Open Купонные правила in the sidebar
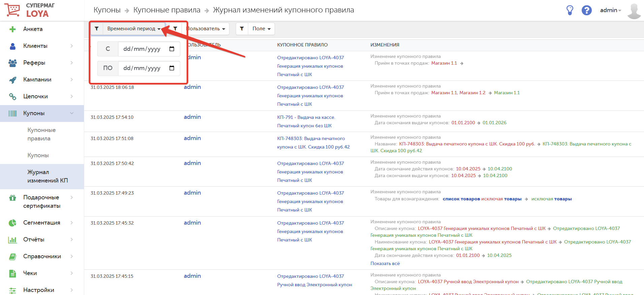This screenshot has height=295, width=644. pos(41,134)
